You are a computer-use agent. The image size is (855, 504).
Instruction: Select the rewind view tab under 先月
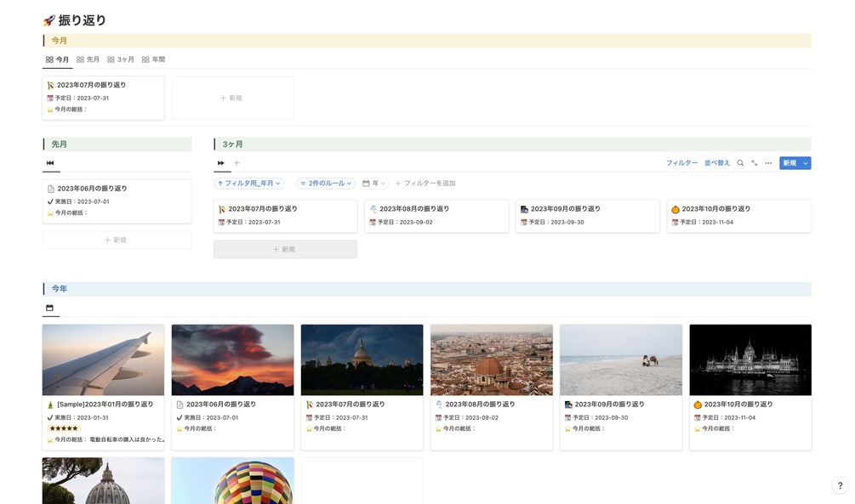pyautogui.click(x=50, y=163)
